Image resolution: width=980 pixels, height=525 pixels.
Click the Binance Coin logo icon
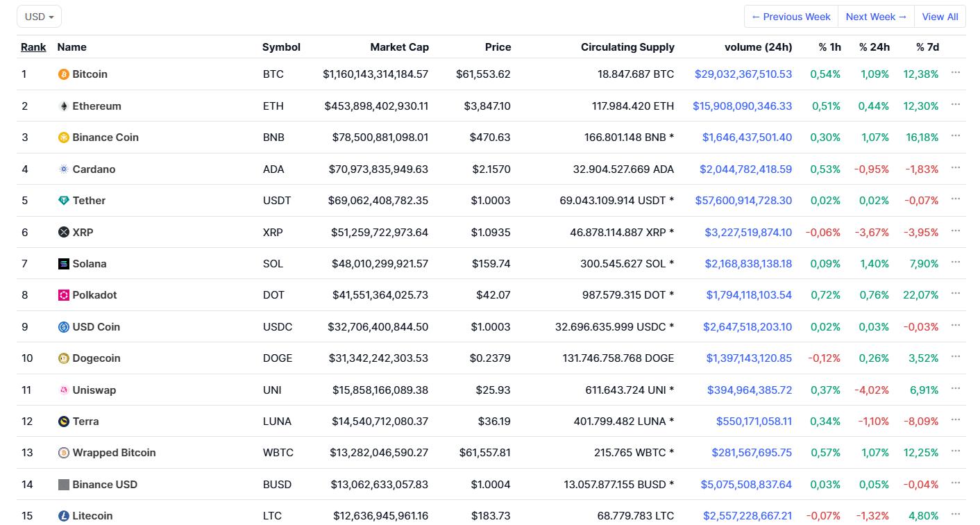pyautogui.click(x=63, y=137)
